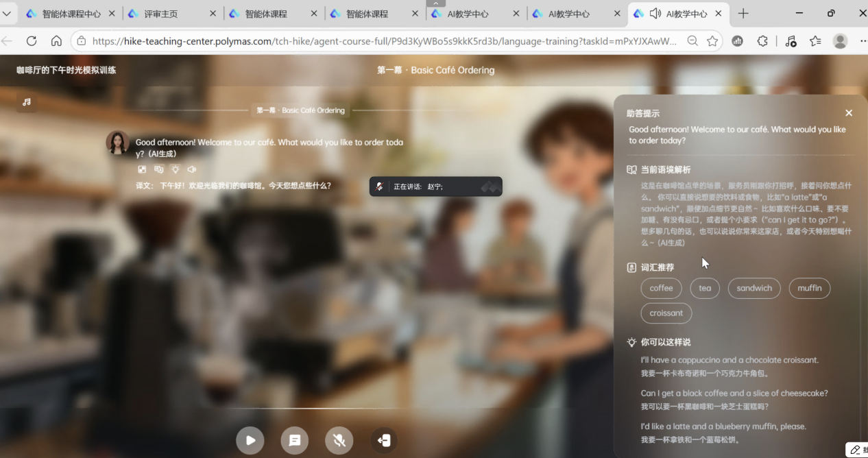
Task: Close the 助答提示 hint panel
Action: (849, 113)
